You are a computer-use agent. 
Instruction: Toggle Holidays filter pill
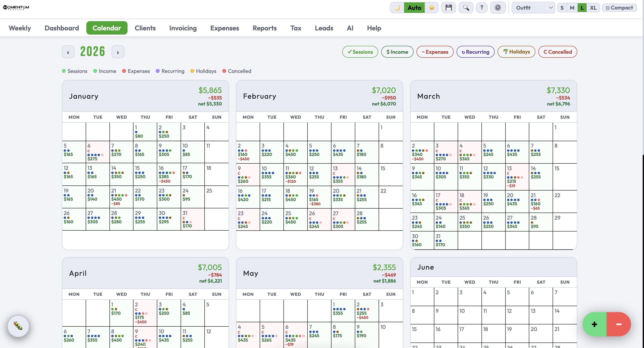[x=516, y=52]
